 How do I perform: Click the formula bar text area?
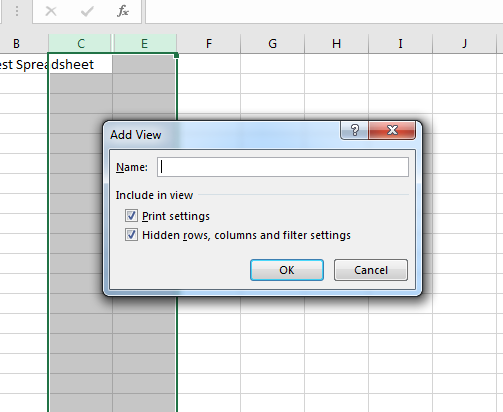point(324,11)
